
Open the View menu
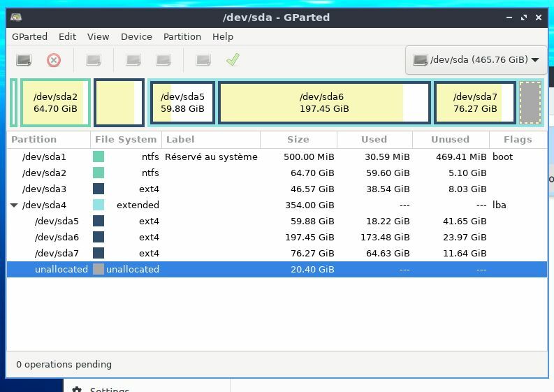tap(98, 36)
